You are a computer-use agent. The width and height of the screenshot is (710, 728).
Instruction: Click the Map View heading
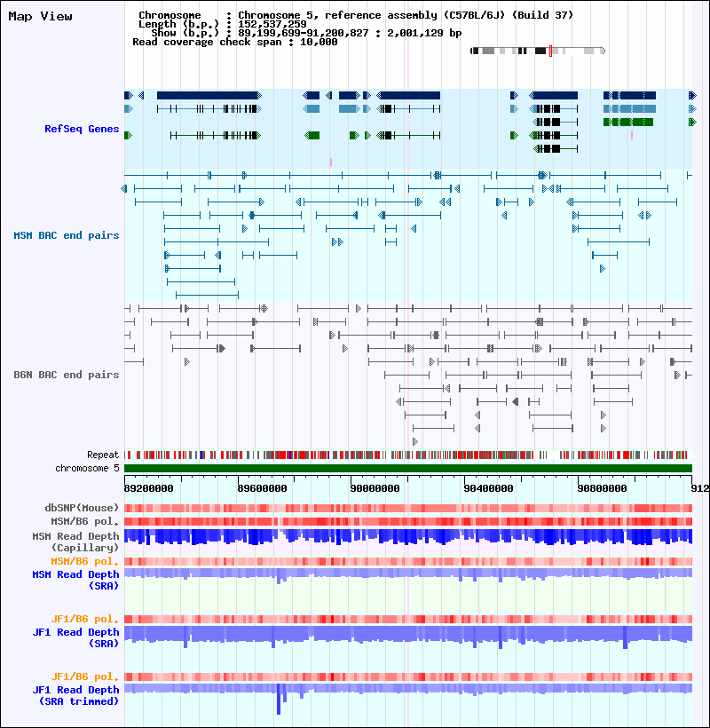tap(40, 16)
